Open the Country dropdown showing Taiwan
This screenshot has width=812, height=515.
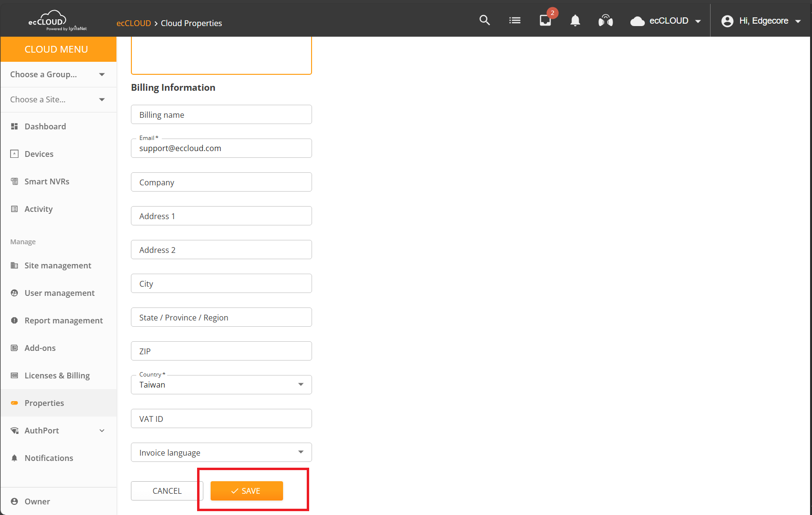coord(221,385)
